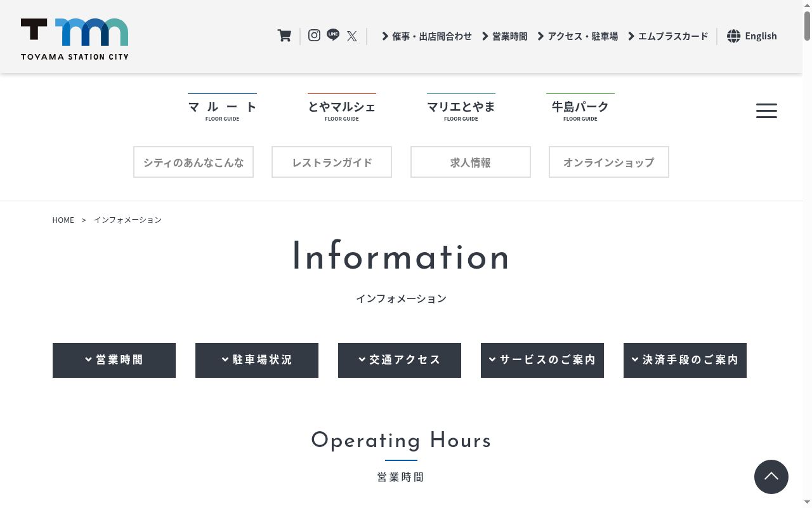The width and height of the screenshot is (812, 508).
Task: Click the Operating Hours heading
Action: tap(401, 440)
